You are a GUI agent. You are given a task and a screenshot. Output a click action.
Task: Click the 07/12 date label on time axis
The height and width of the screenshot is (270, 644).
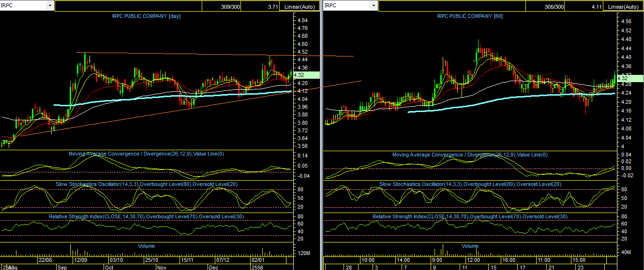click(x=223, y=259)
